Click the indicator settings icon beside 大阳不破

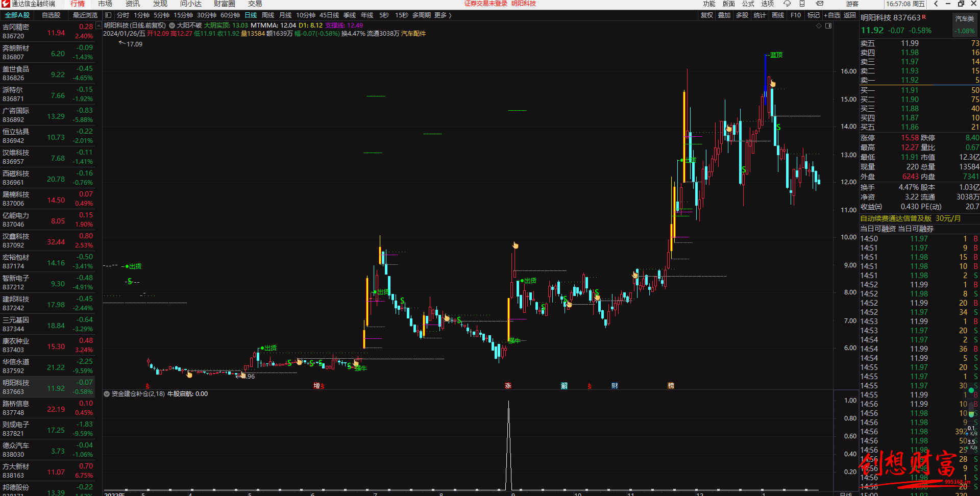[172, 26]
